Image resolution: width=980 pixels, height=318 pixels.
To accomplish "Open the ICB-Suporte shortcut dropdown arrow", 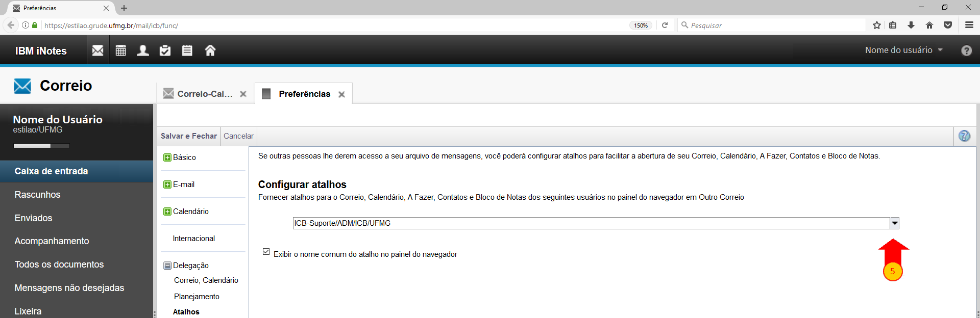I will pos(894,223).
